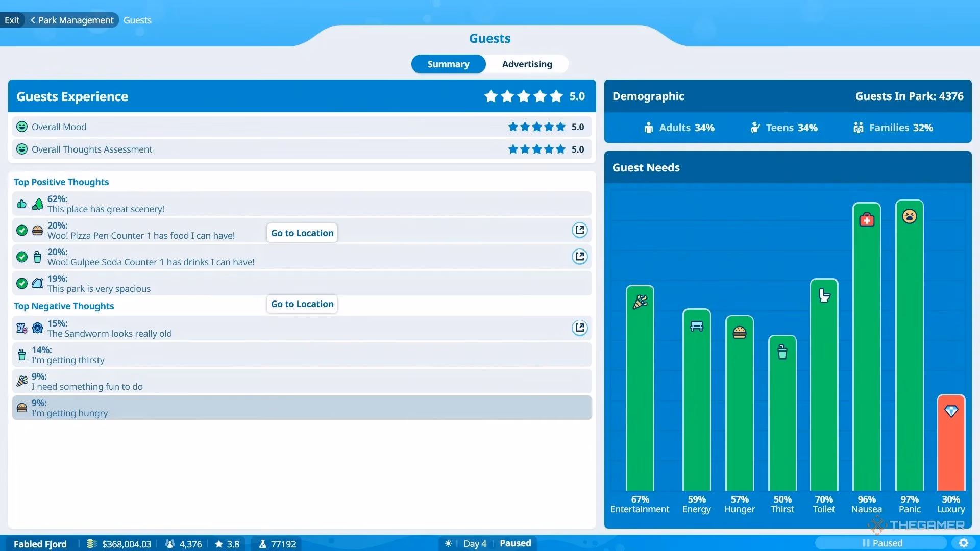Select "This place has great scenery" row
Screen dimensions: 980x551
click(x=301, y=204)
